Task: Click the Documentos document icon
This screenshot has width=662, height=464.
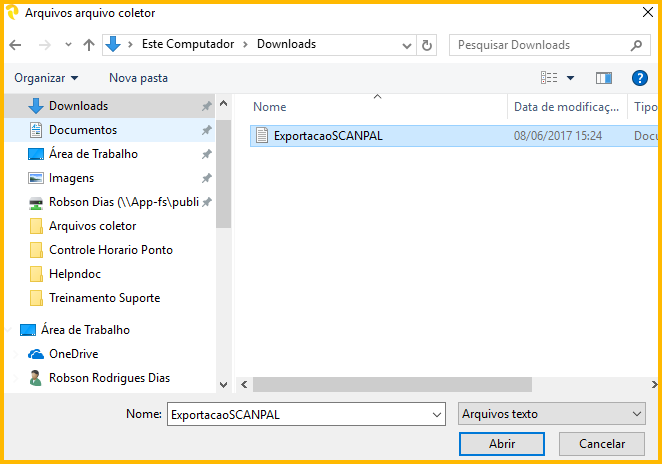Action: pyautogui.click(x=36, y=130)
